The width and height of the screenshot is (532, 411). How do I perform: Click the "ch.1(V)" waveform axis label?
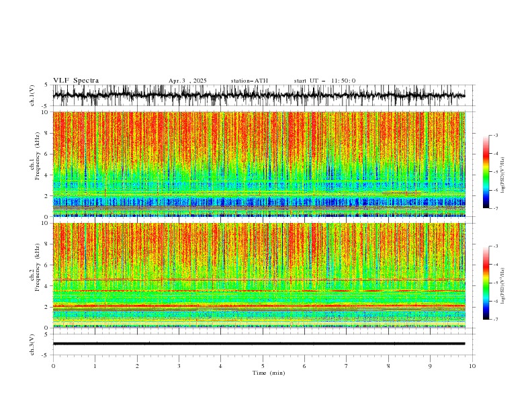(32, 95)
